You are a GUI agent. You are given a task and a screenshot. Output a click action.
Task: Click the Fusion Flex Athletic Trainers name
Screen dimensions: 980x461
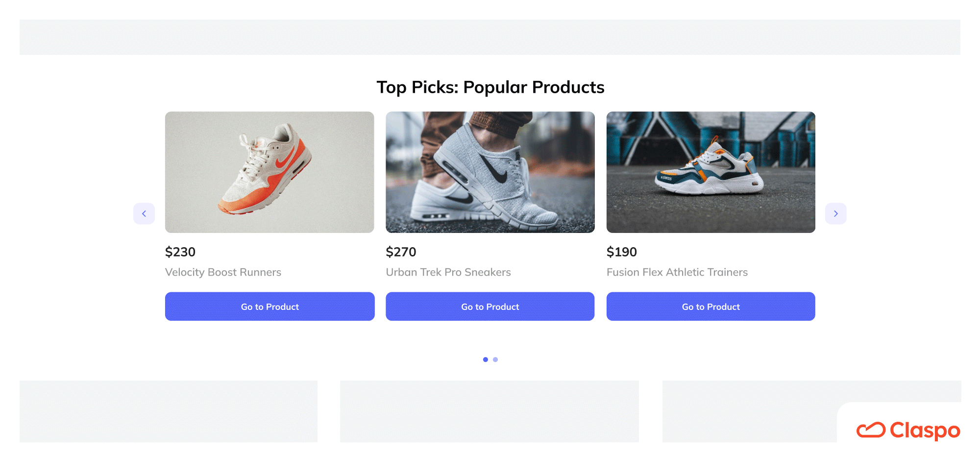tap(677, 272)
